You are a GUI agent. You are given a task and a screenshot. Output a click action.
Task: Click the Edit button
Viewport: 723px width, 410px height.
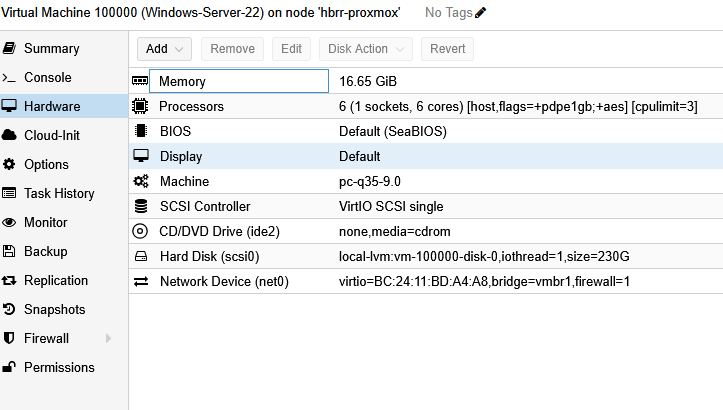point(291,49)
